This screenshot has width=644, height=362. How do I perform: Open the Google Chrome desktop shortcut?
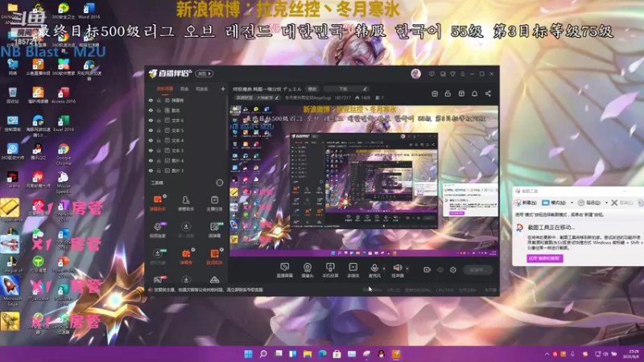point(64,154)
